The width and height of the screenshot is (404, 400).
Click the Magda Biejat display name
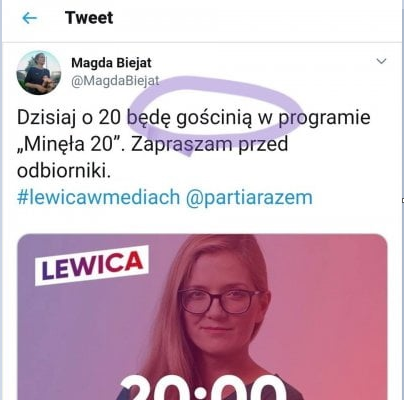tap(111, 63)
